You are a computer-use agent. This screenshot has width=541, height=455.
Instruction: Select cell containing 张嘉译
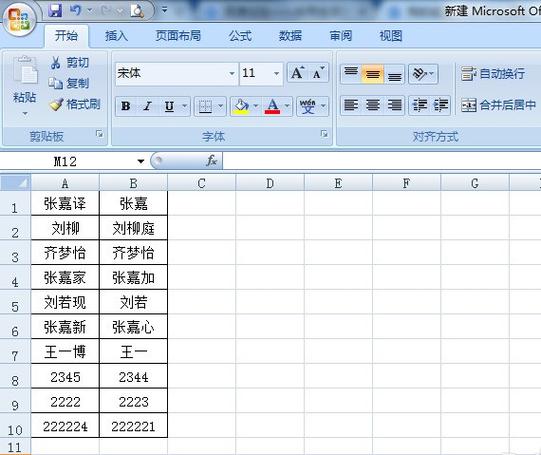pyautogui.click(x=65, y=204)
